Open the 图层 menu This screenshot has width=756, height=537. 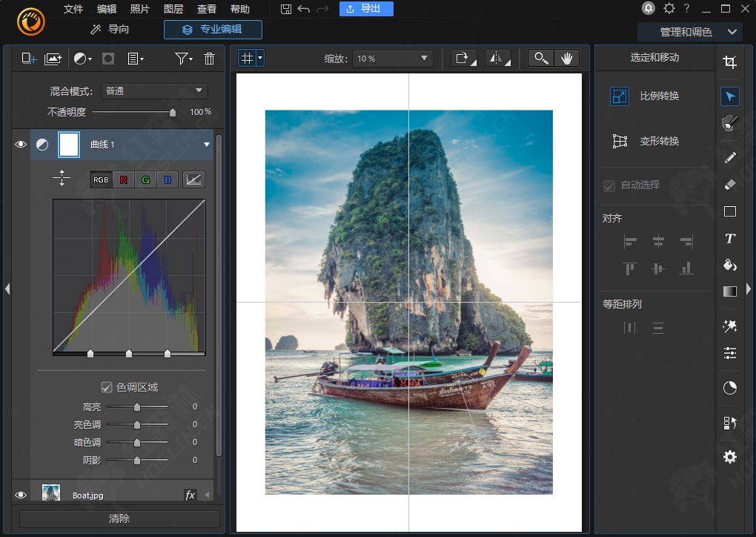(x=173, y=9)
